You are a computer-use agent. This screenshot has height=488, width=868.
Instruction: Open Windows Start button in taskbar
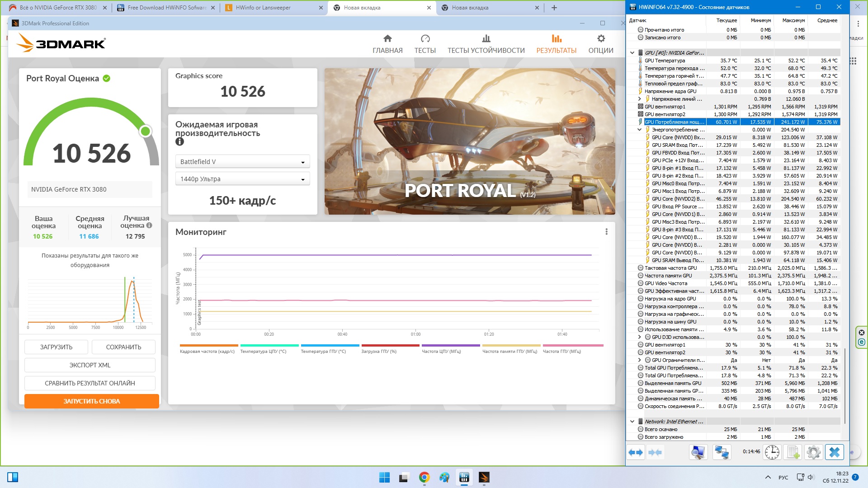[384, 477]
